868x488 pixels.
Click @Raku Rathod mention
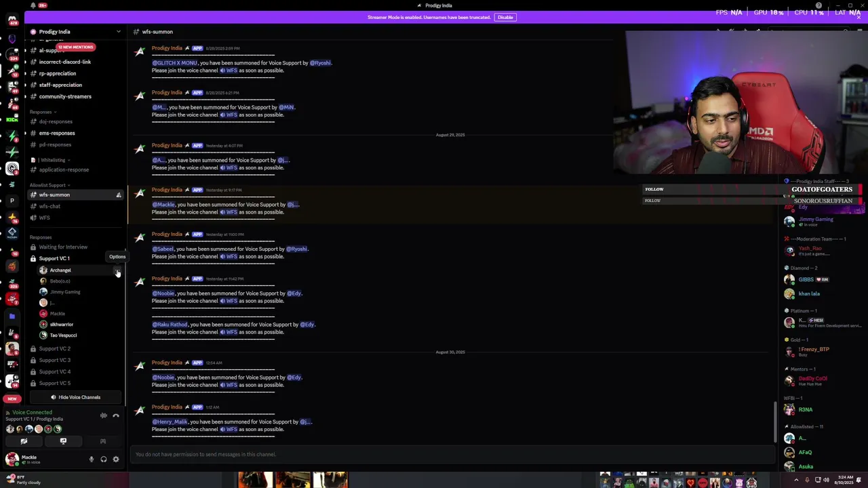(170, 325)
